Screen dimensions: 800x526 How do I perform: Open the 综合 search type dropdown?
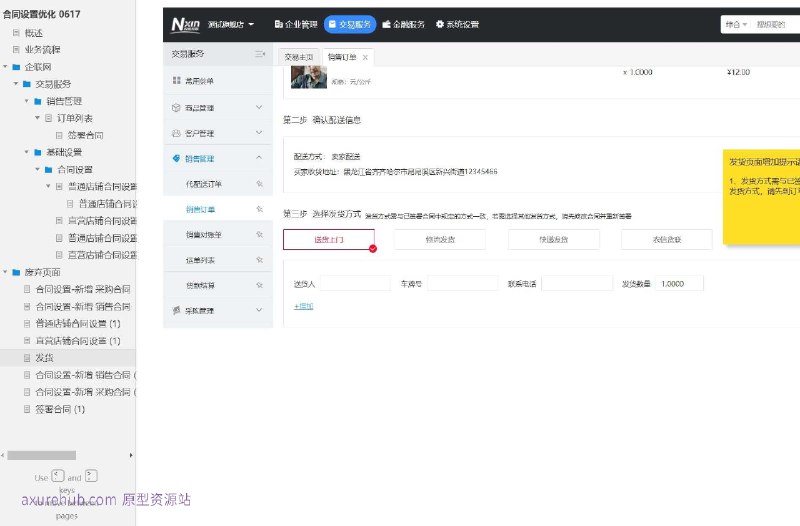click(736, 24)
